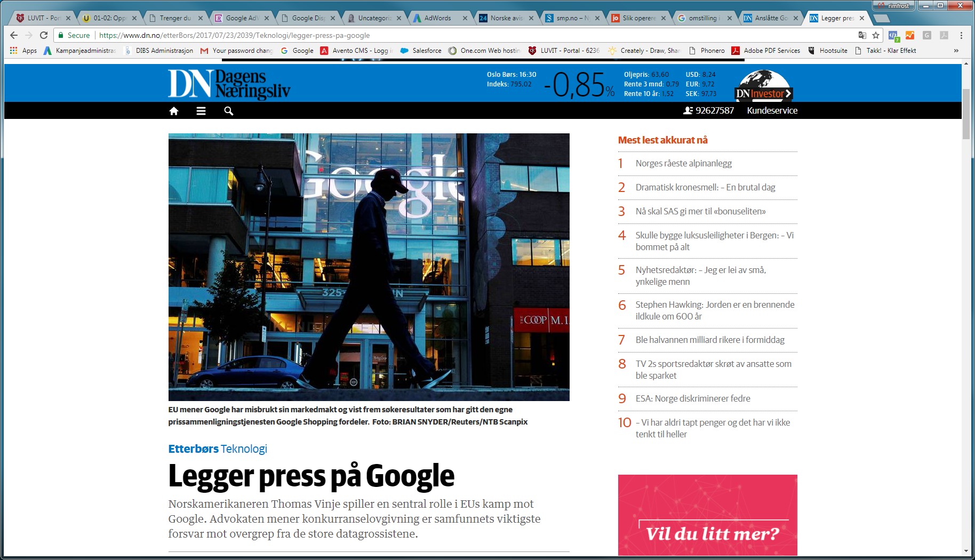The image size is (975, 560).
Task: Click the Google building article photo
Action: pos(369,267)
